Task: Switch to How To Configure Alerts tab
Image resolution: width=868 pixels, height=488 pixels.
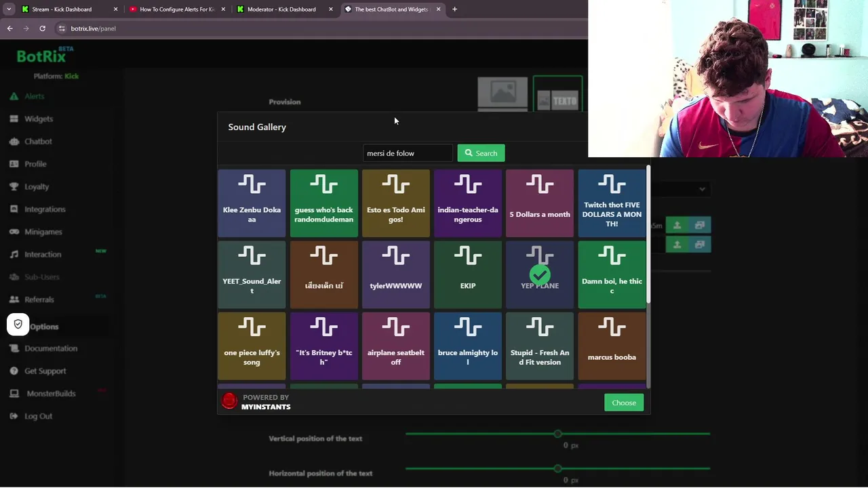Action: click(178, 9)
